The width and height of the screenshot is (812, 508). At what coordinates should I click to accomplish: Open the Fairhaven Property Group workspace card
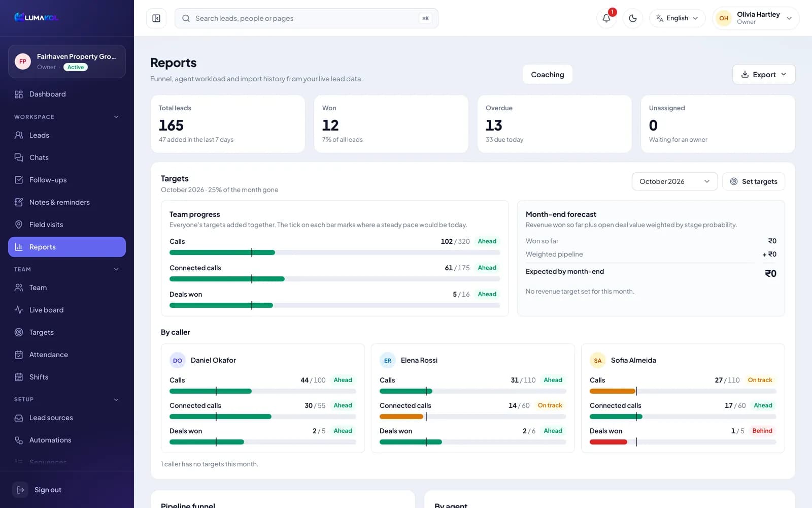[x=67, y=61]
